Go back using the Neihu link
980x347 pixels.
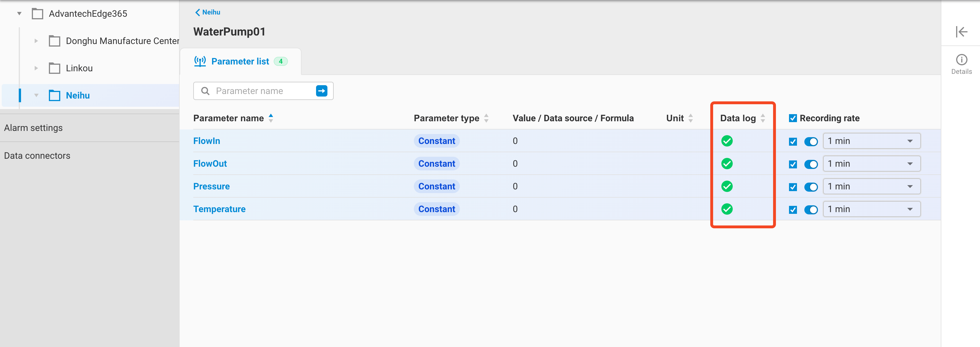pos(207,12)
